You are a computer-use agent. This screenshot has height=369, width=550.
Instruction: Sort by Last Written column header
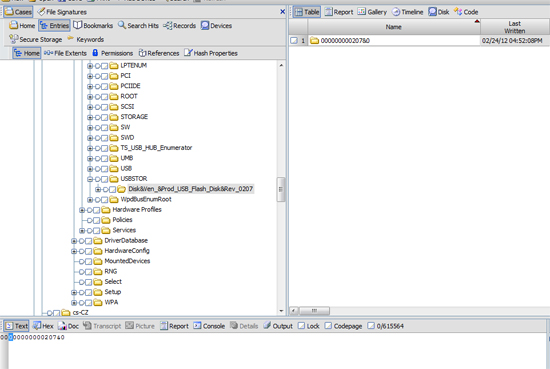515,27
